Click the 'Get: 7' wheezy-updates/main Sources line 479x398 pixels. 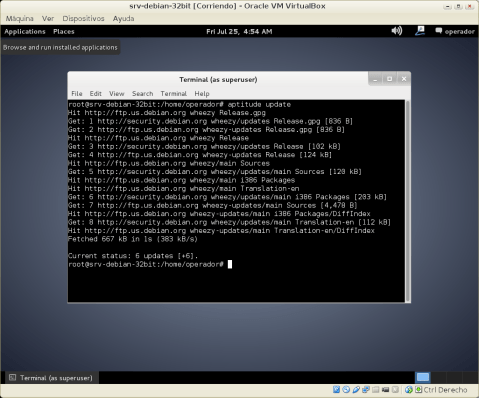click(213, 205)
